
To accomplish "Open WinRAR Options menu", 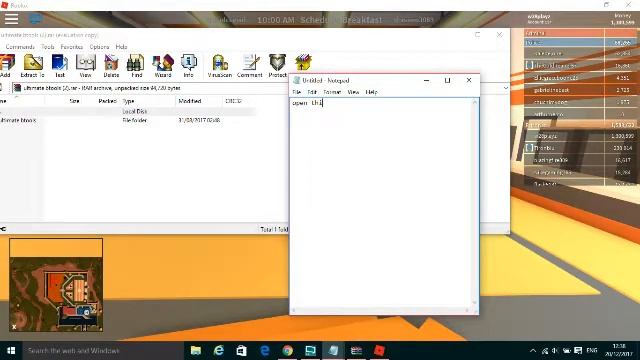I will pos(99,47).
